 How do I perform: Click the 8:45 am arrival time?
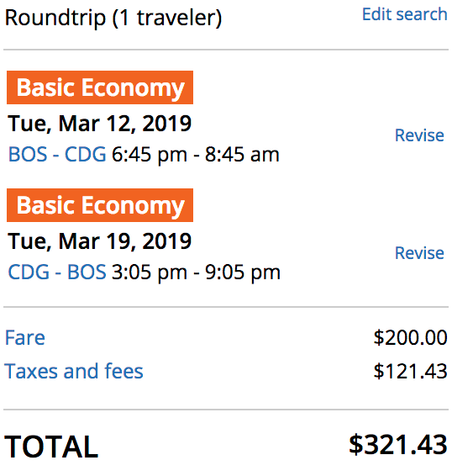point(242,155)
